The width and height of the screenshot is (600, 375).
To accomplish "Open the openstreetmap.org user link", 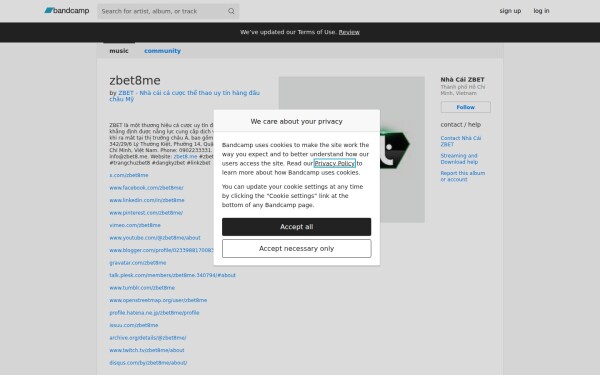I will click(x=158, y=300).
